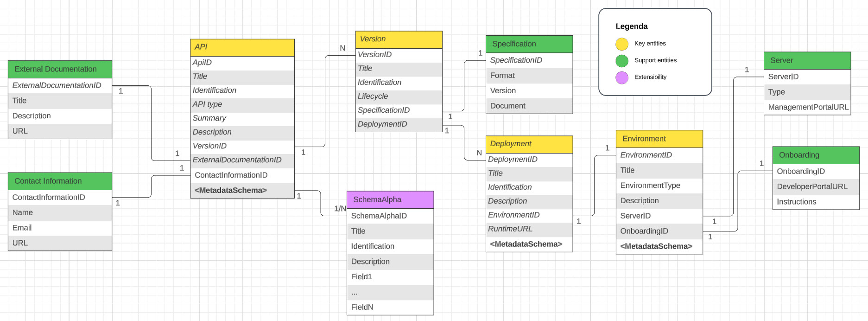Click the Email field in Contact Information
The width and height of the screenshot is (868, 321).
[x=22, y=228]
